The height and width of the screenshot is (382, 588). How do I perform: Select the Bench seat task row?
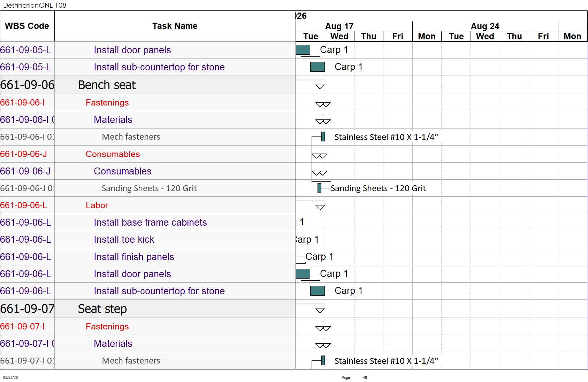tap(148, 85)
